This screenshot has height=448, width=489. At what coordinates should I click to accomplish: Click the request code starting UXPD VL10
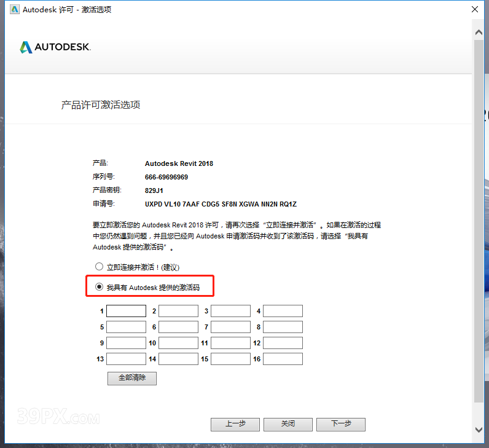coord(221,204)
